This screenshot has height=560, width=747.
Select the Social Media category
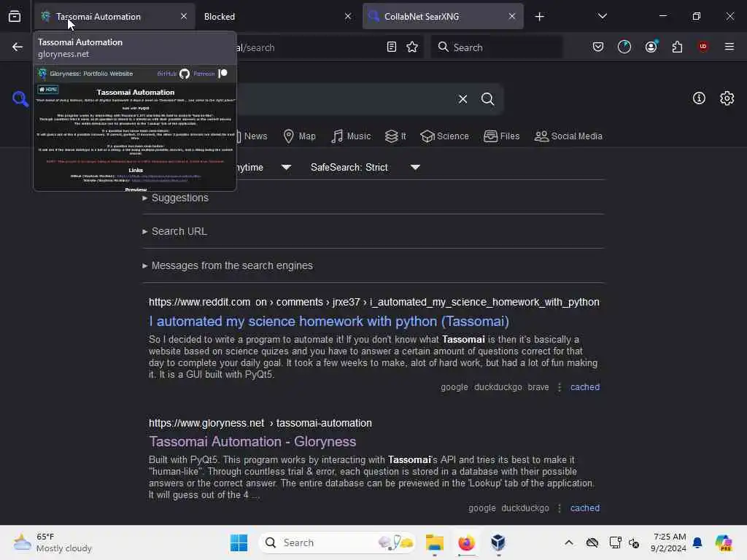click(568, 136)
